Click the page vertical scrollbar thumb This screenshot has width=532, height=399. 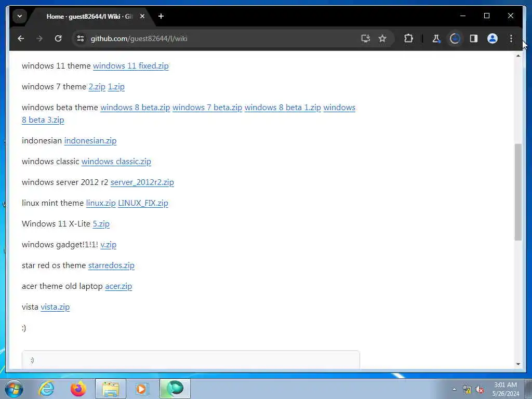(x=518, y=192)
